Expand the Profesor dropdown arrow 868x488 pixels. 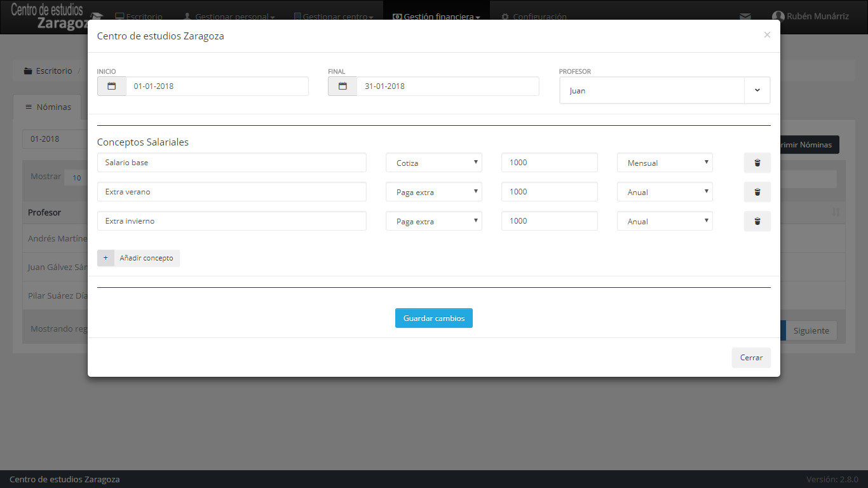tap(757, 90)
